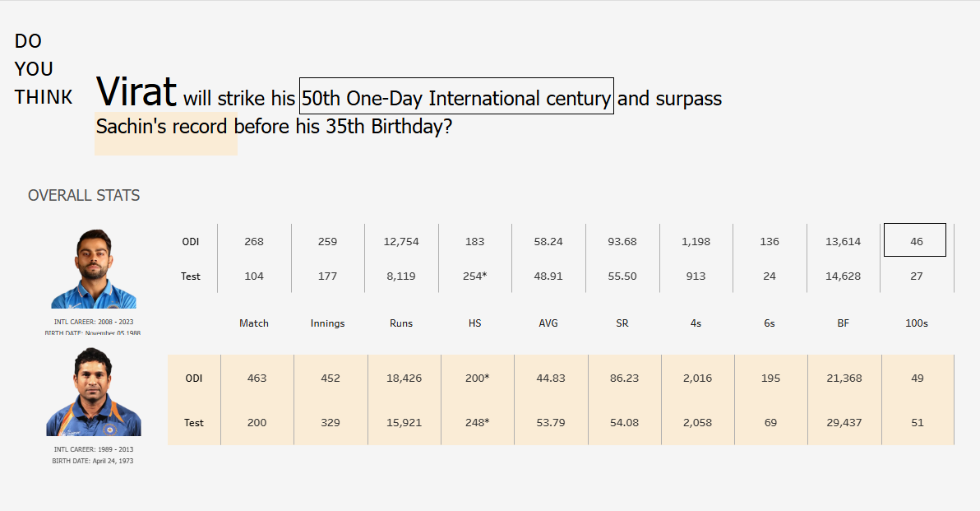Screen dimensions: 980x511
Task: Click Sachin's ODI runs value 18,426
Action: (x=404, y=379)
